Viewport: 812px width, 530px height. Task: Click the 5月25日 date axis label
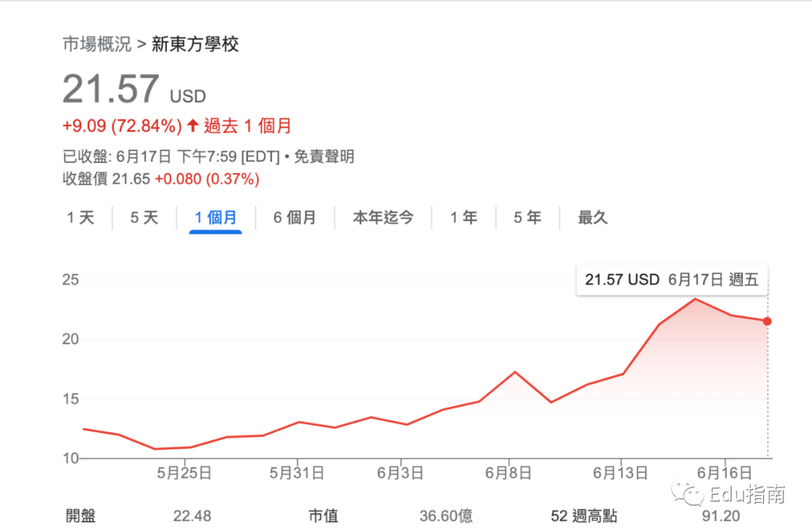point(184,473)
